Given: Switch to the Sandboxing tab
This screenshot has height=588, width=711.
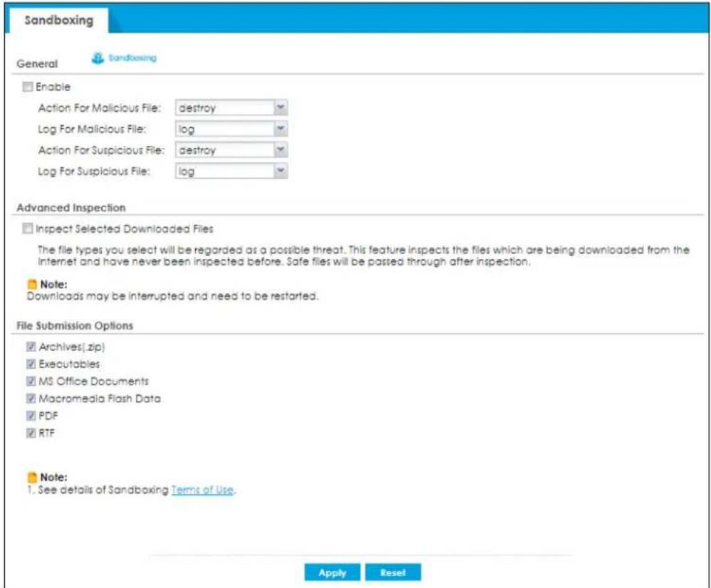Looking at the screenshot, I should tap(59, 21).
